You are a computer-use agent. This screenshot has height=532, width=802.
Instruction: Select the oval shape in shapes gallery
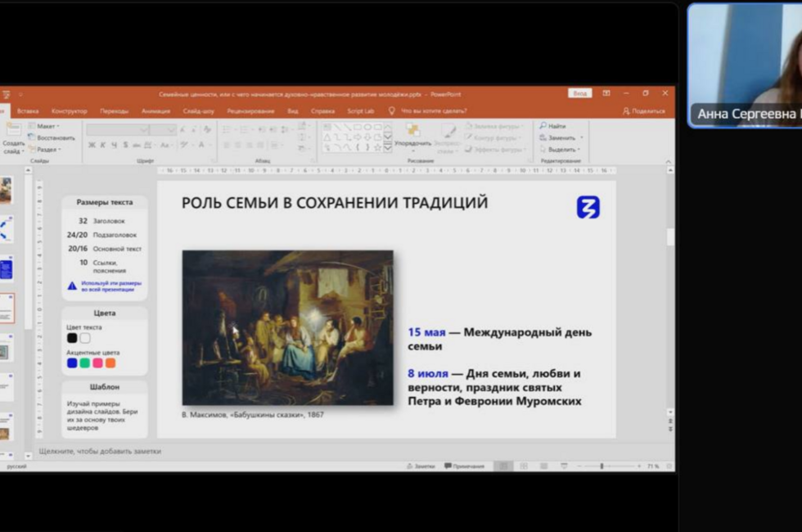click(x=367, y=127)
